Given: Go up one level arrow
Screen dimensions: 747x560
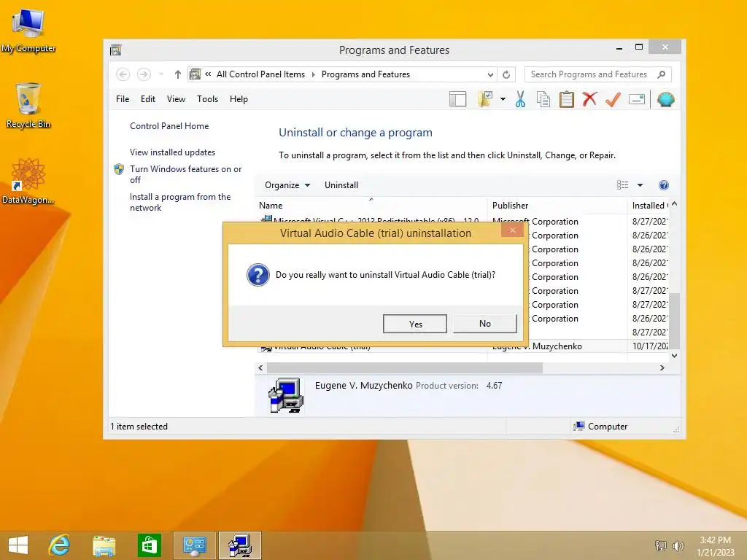Looking at the screenshot, I should (x=178, y=74).
